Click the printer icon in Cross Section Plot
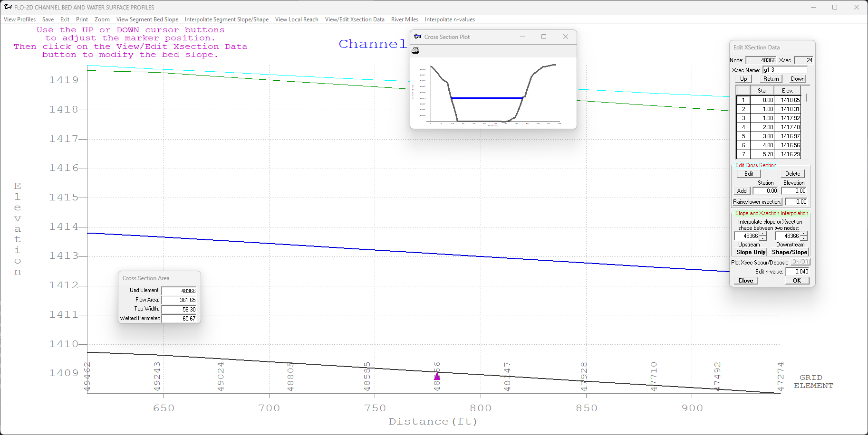 [415, 50]
